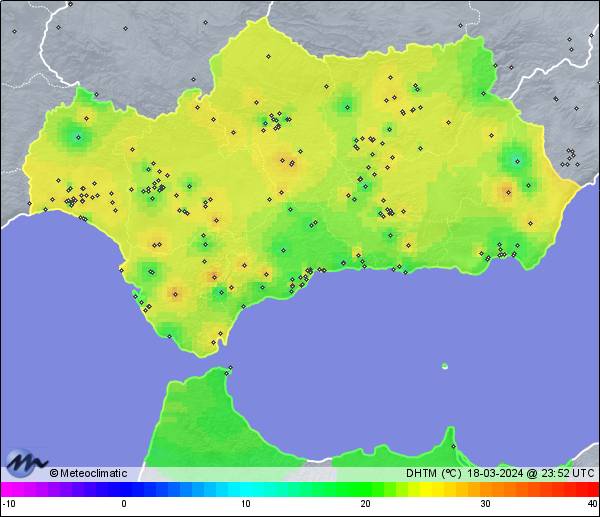Click the Meteoclimatic wave logo
The height and width of the screenshot is (517, 600).
tap(25, 463)
